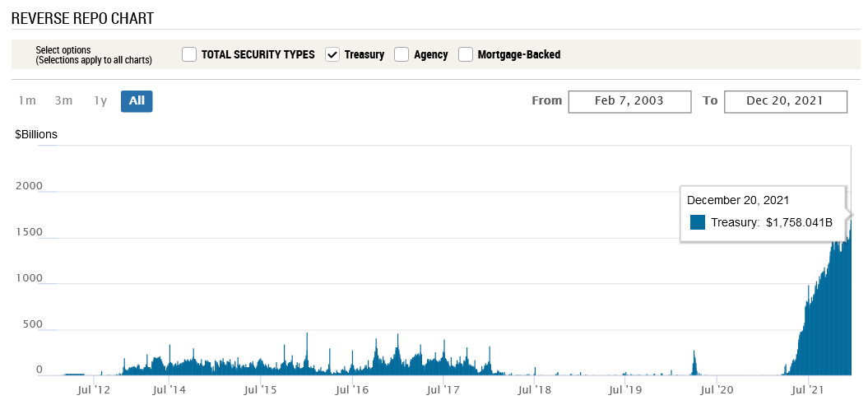
Task: Select the 3m time range
Action: pyautogui.click(x=63, y=100)
